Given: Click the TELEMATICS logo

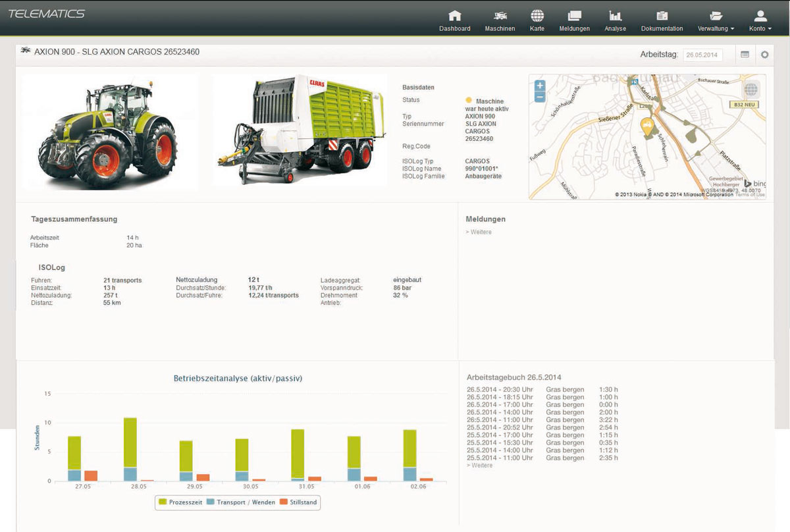Looking at the screenshot, I should [47, 14].
